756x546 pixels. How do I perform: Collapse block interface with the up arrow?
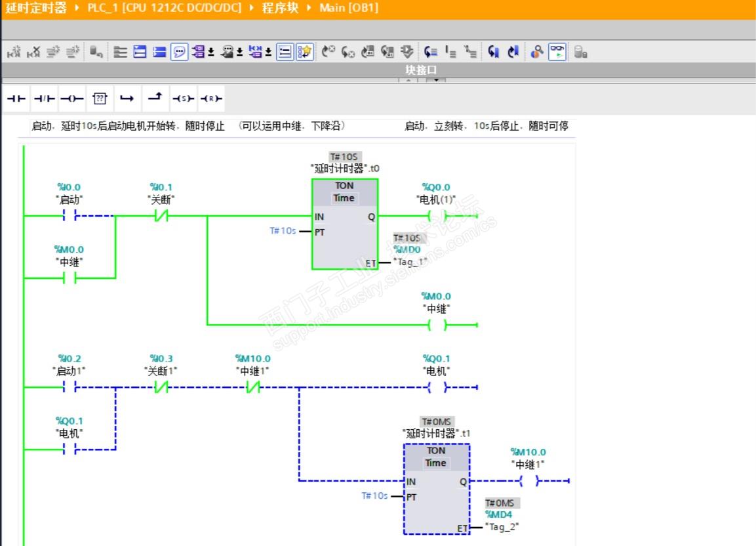click(408, 79)
